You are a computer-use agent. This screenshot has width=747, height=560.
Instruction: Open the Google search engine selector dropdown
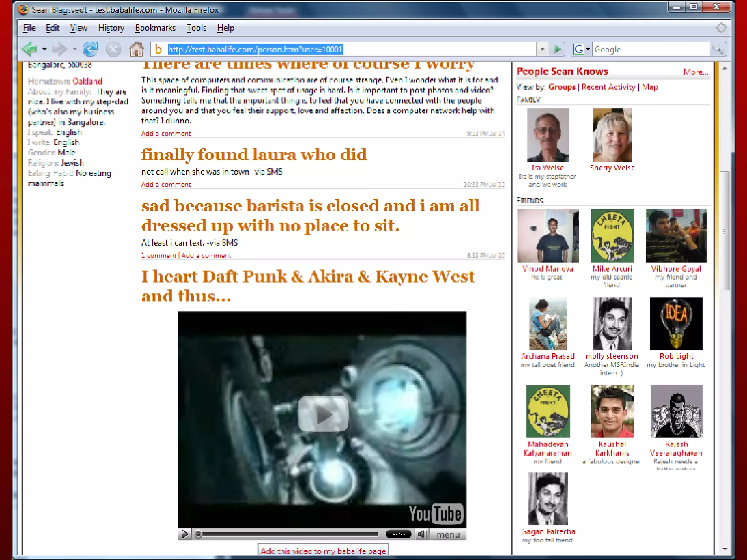pos(588,49)
